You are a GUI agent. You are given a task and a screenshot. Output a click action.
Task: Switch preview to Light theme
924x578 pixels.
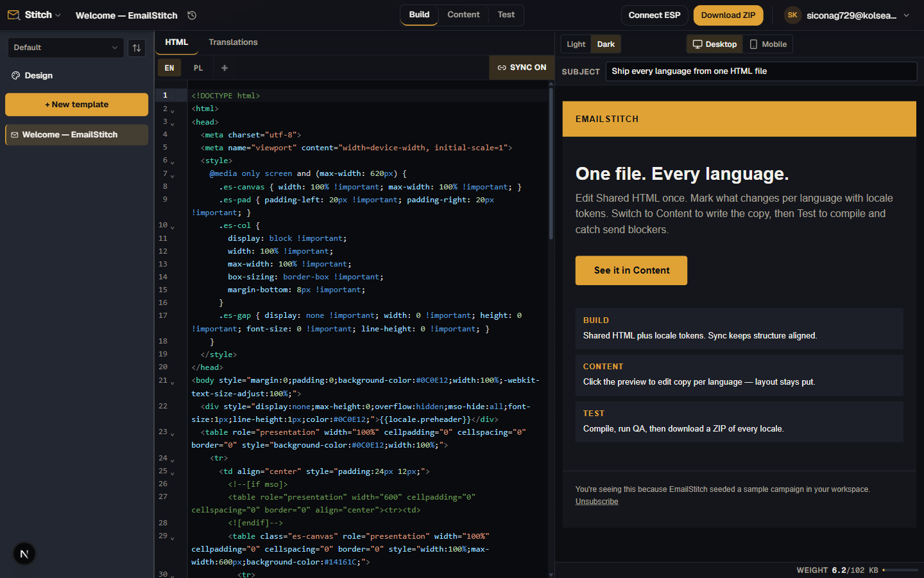click(576, 44)
